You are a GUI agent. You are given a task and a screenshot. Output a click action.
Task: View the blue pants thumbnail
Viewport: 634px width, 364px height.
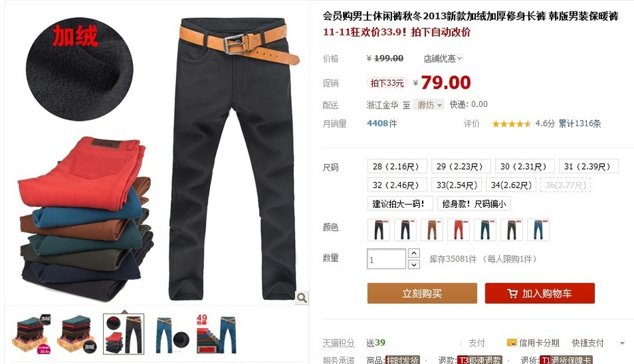tap(172, 335)
